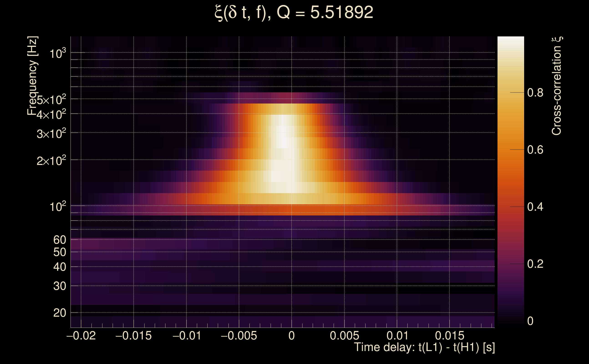Click the Time delay t(L1) - t(H1) axis label
The image size is (589, 364).
pyautogui.click(x=424, y=347)
